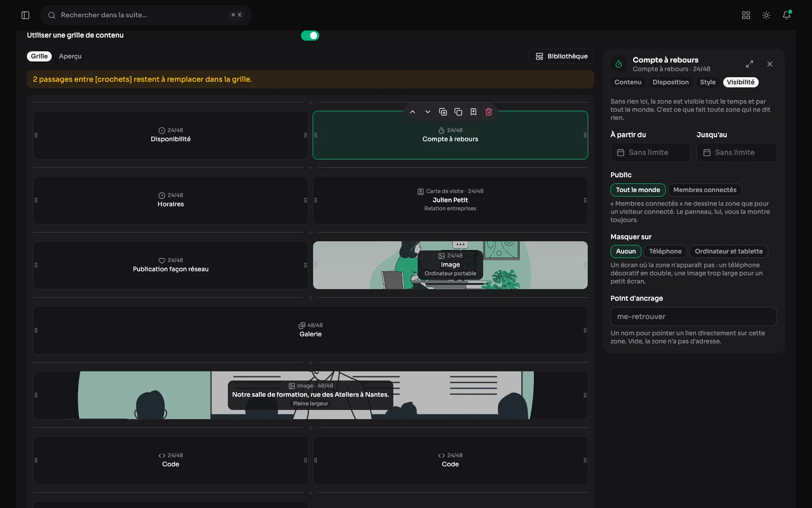Focus the Rechercher dans la suite search box
Screen dimensions: 812x508
[x=146, y=15]
